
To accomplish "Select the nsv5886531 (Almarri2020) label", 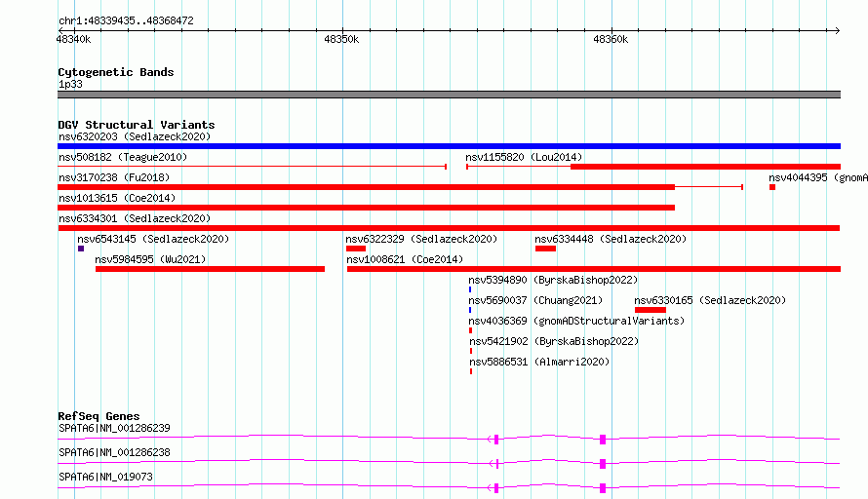I will coord(539,362).
